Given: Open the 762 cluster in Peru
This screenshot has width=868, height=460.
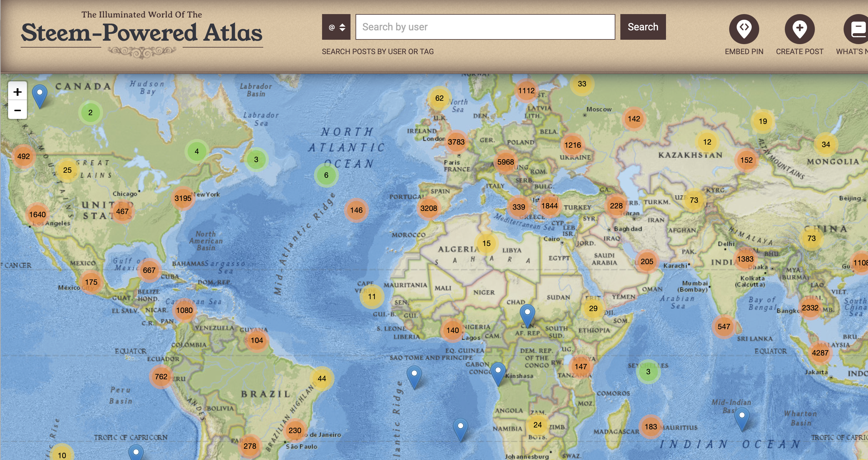Looking at the screenshot, I should 161,377.
